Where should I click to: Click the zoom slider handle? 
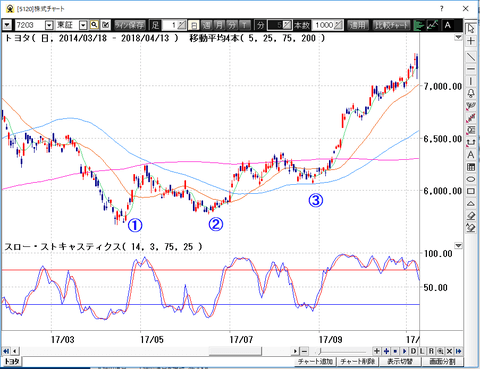tap(320, 351)
